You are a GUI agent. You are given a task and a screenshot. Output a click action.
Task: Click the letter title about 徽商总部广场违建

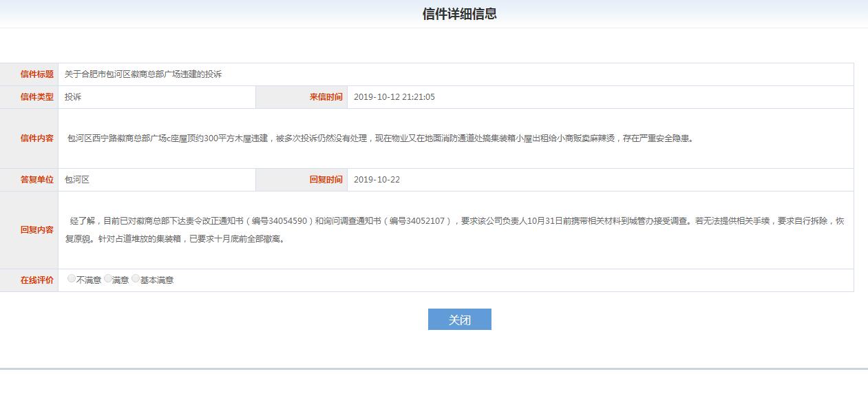(x=143, y=74)
